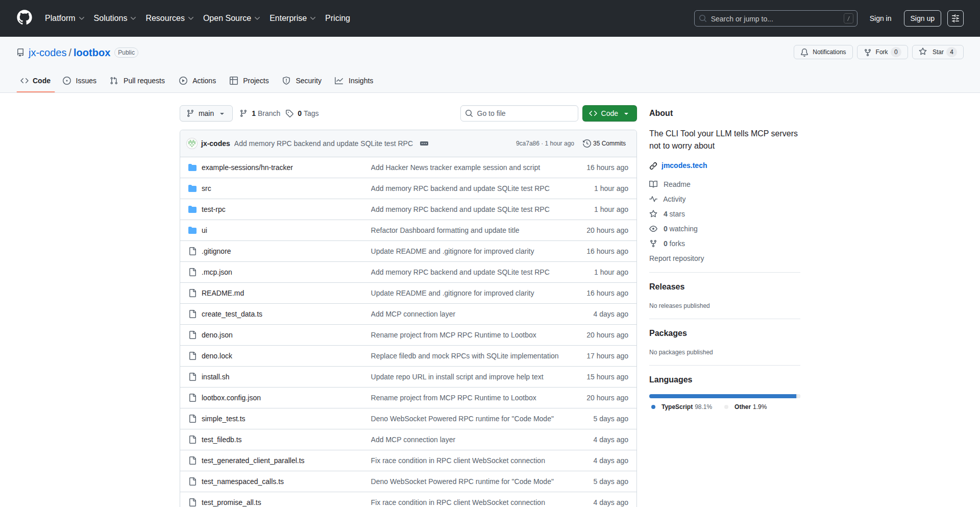Screen dimensions: 980x507
Task: Expand the Platform menu
Action: [x=64, y=18]
